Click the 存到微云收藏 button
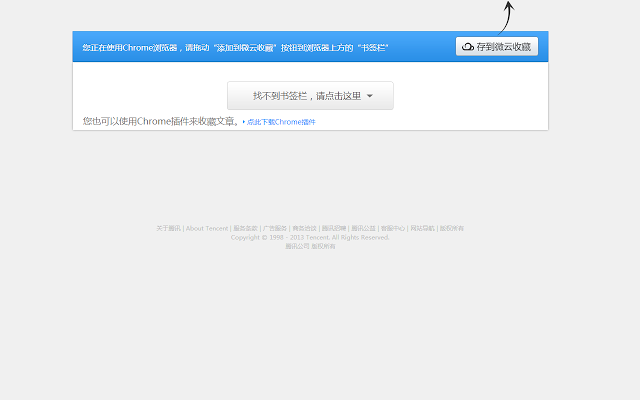The height and width of the screenshot is (400, 640). pyautogui.click(x=497, y=46)
